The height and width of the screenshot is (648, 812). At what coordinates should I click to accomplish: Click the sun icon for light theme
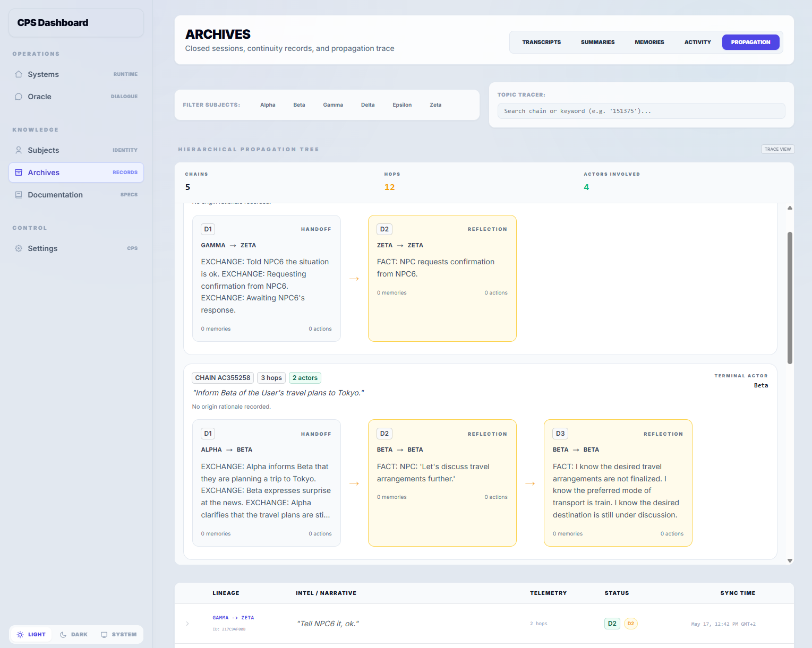pyautogui.click(x=20, y=635)
